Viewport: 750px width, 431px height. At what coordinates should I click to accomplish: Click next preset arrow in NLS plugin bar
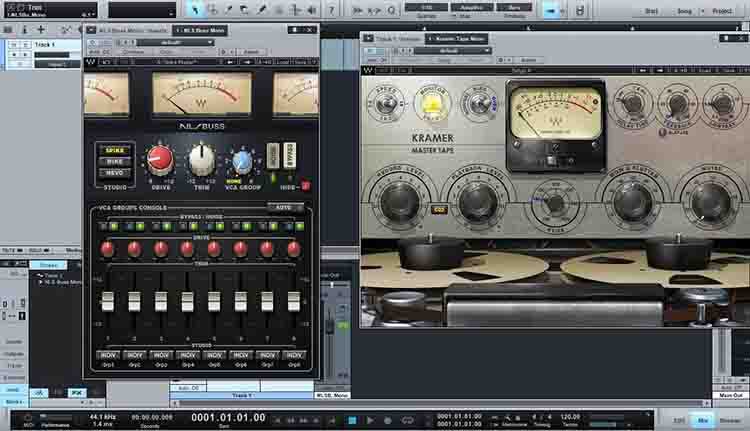click(247, 62)
